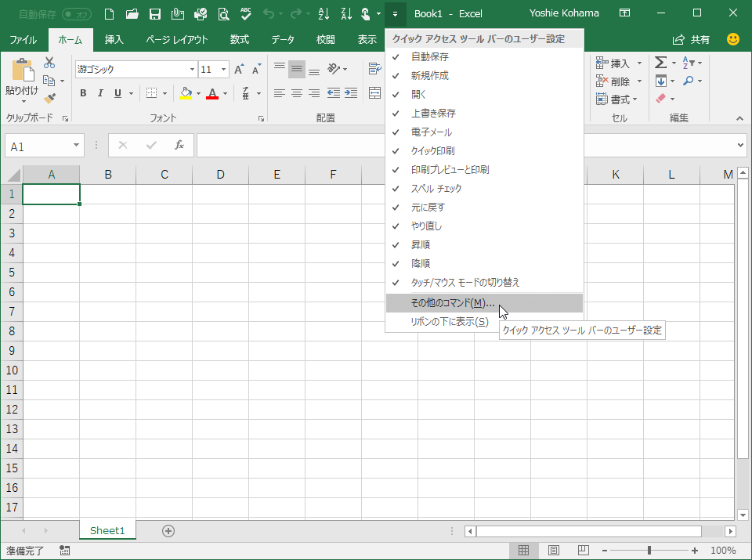Click the Spell Check ABC icon

point(245,14)
